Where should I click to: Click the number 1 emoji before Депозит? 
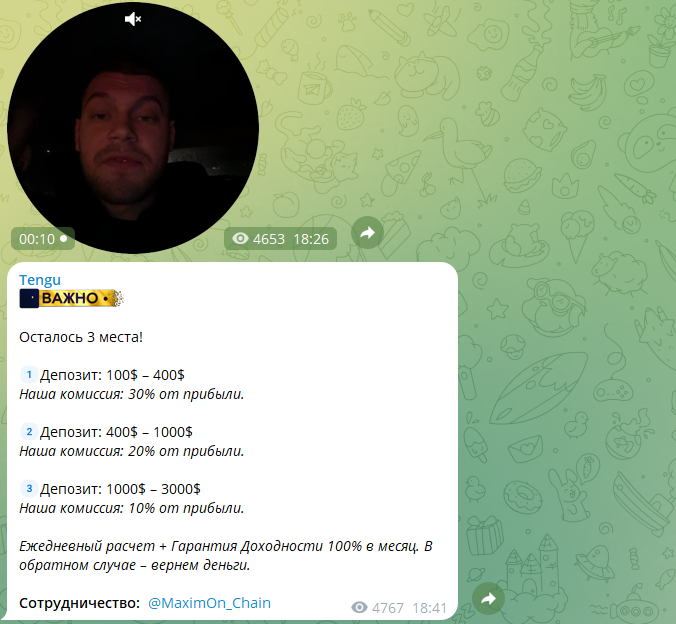point(29,374)
